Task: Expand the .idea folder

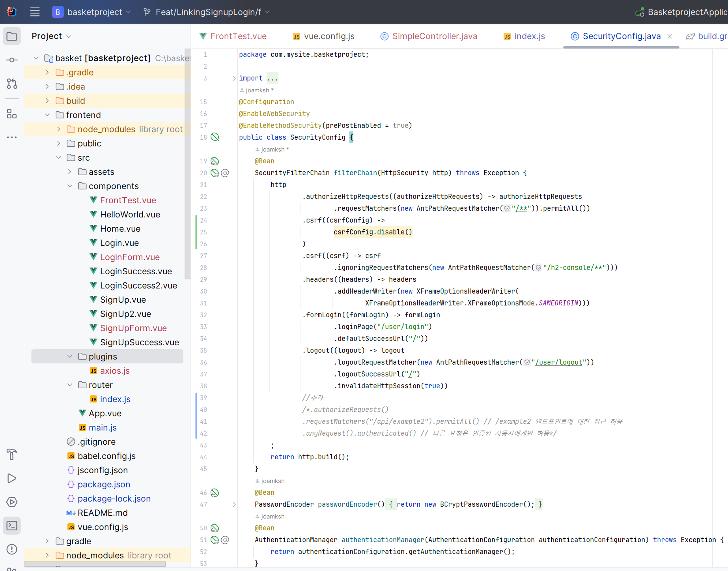Action: pos(47,86)
